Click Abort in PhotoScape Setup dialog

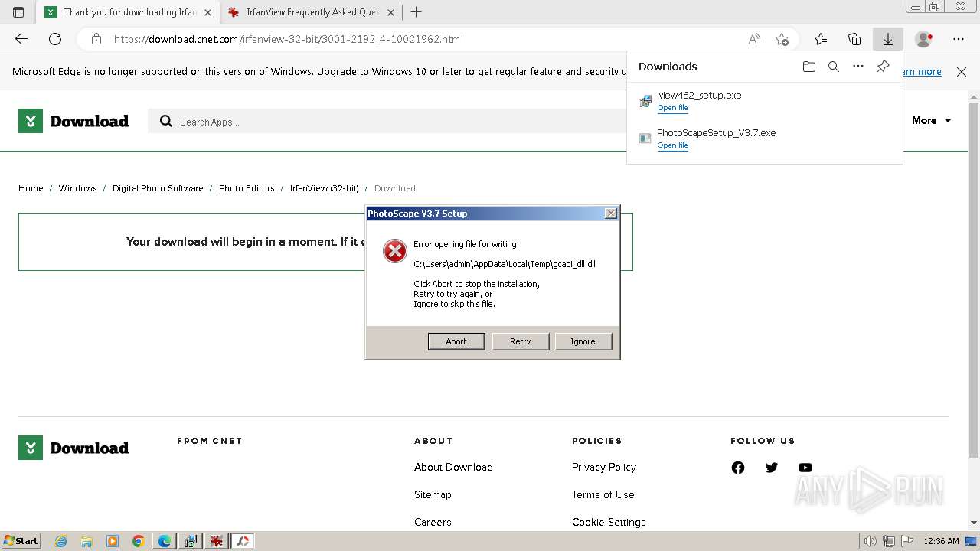pyautogui.click(x=456, y=341)
